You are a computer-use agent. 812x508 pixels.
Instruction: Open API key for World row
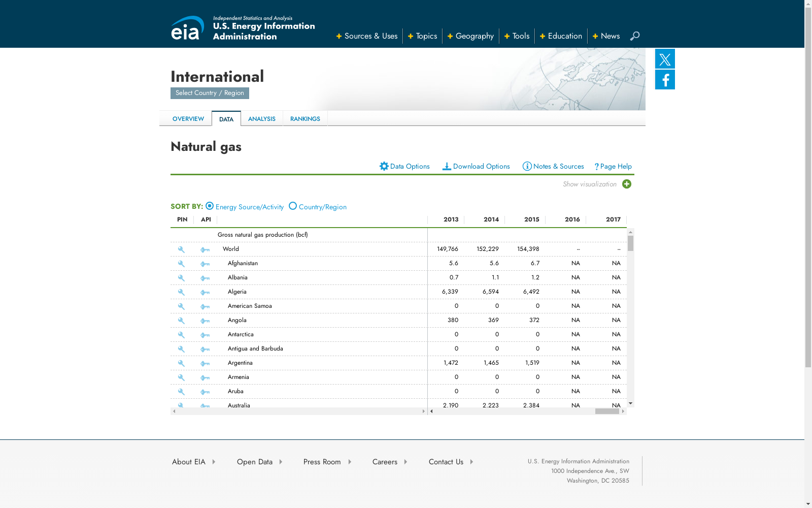[205, 249]
